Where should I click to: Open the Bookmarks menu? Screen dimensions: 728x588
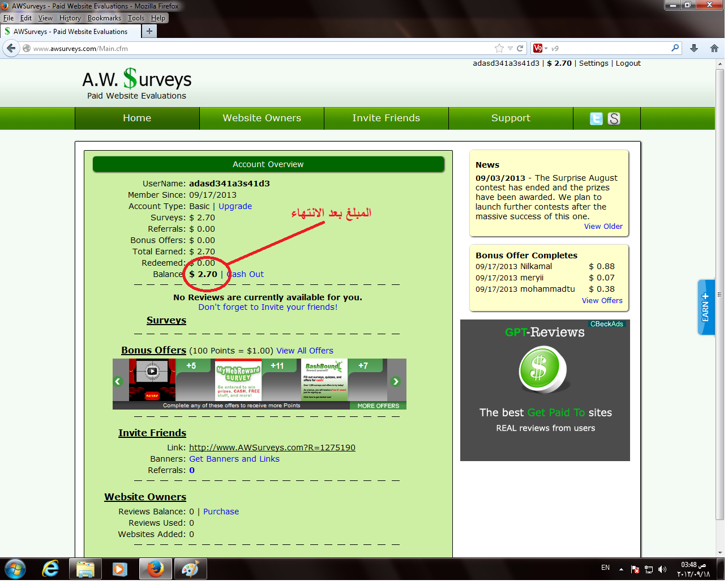tap(104, 18)
